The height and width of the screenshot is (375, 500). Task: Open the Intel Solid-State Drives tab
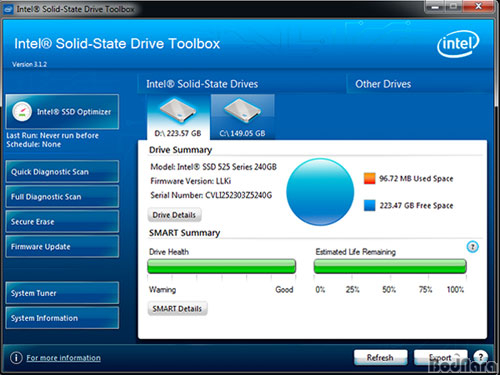click(x=202, y=84)
